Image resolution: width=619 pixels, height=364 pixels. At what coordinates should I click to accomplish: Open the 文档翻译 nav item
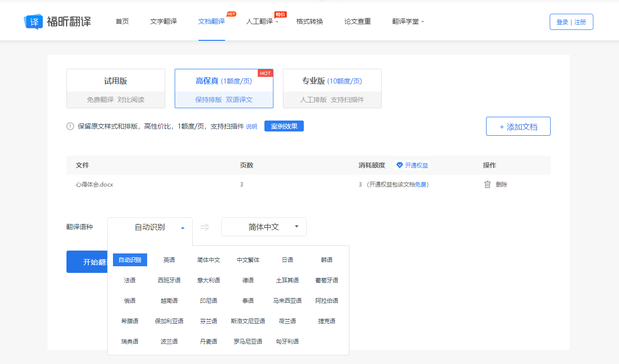click(x=211, y=21)
